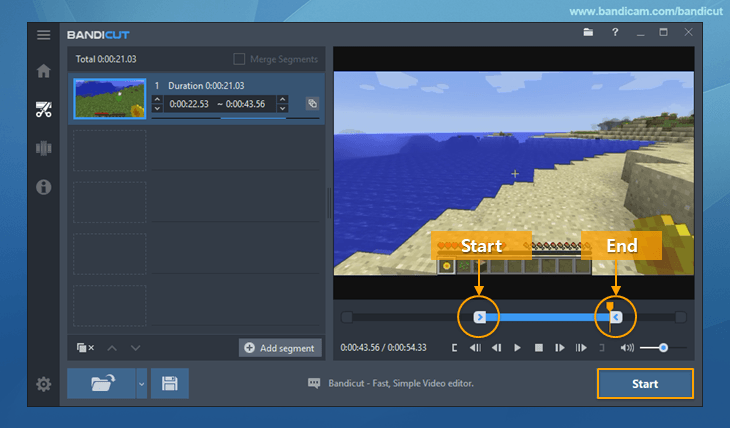Image resolution: width=730 pixels, height=428 pixels.
Task: Edit start time field 0:00:22.53
Action: coord(189,104)
